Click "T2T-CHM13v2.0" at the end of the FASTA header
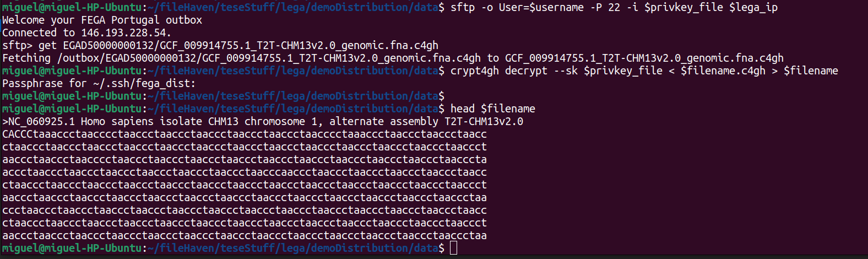Viewport: 868px width, 259px height. pos(484,122)
